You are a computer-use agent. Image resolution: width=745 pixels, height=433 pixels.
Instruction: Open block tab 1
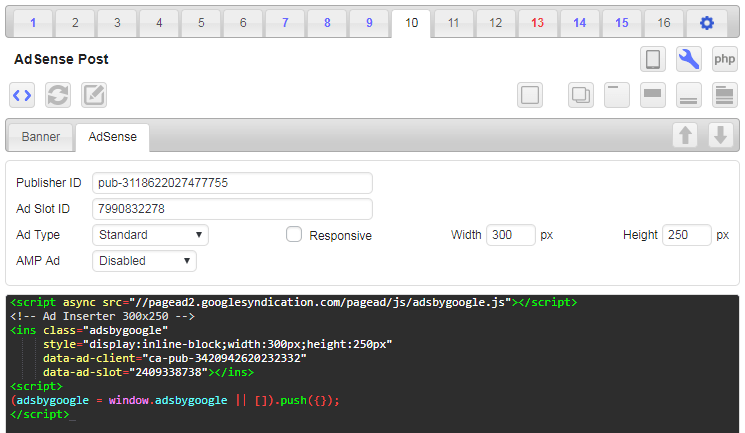click(33, 23)
